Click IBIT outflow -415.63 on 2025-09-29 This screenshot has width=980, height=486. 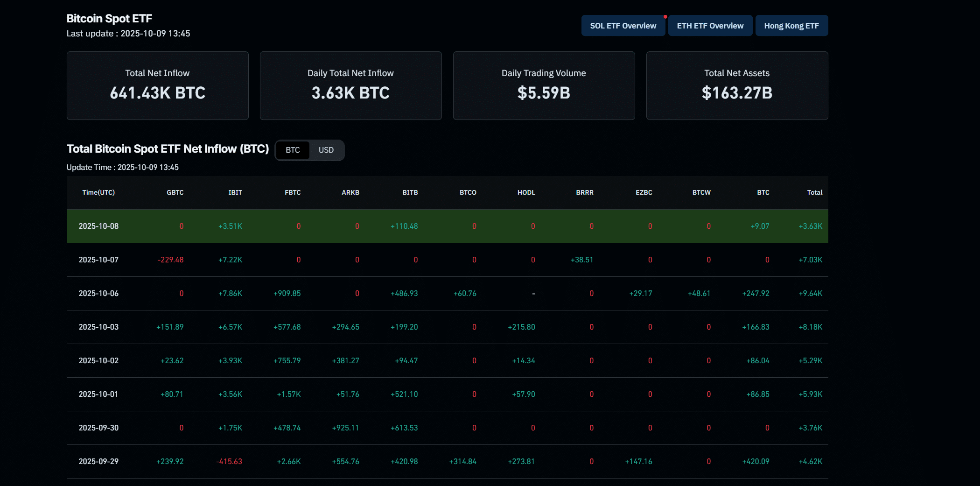(229, 461)
